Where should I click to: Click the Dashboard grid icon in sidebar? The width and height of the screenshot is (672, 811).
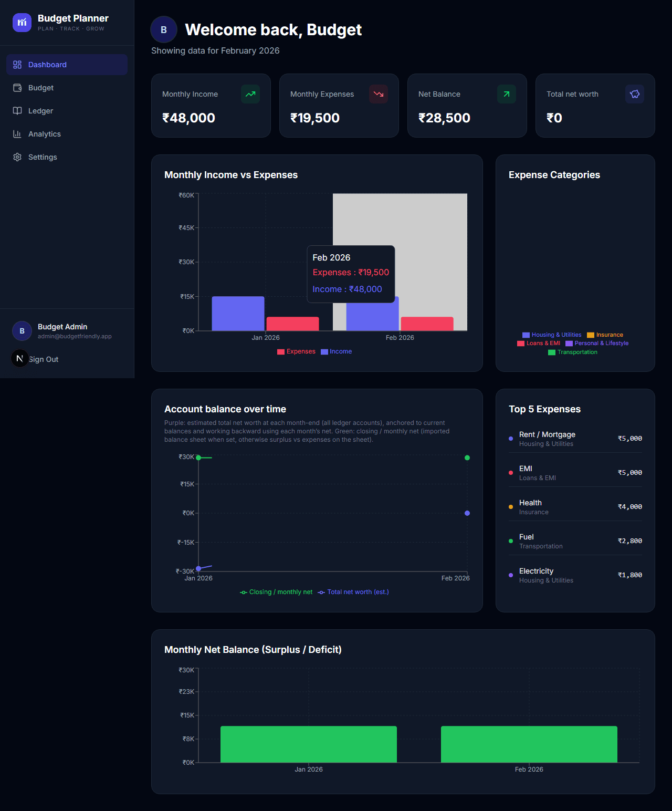[x=17, y=65]
